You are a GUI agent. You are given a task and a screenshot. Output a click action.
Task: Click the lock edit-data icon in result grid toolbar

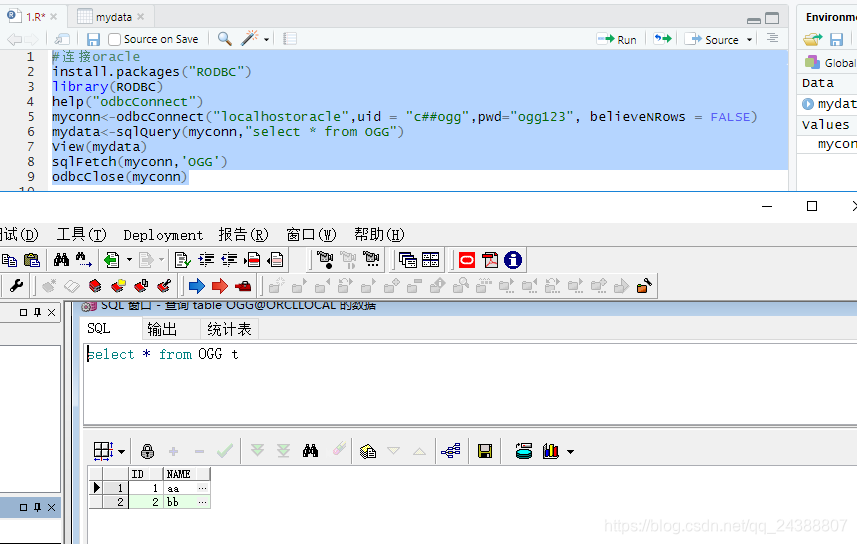pyautogui.click(x=147, y=452)
